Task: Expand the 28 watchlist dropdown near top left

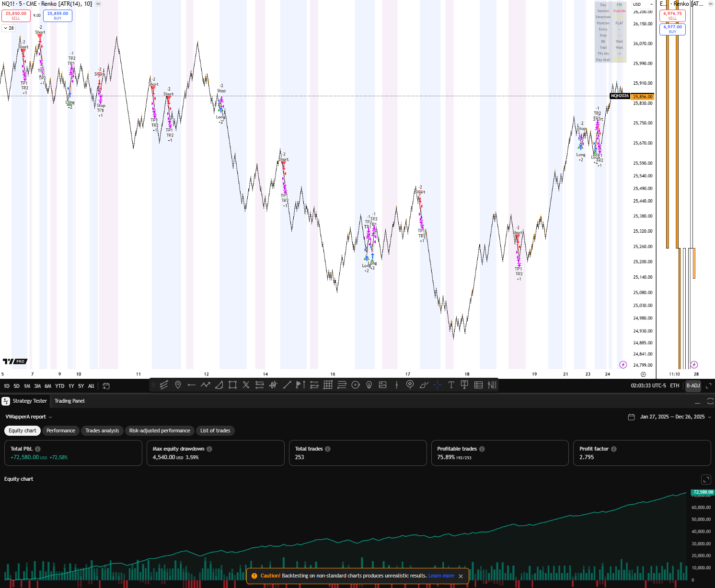Action: [8, 28]
